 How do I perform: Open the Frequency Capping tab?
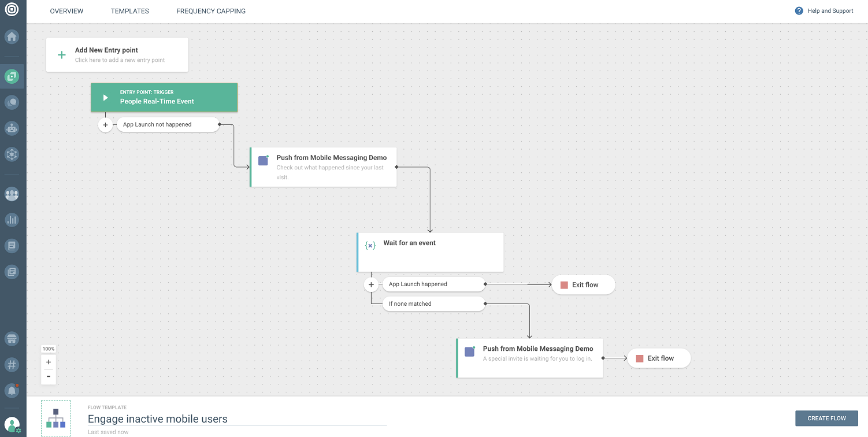[x=211, y=11]
